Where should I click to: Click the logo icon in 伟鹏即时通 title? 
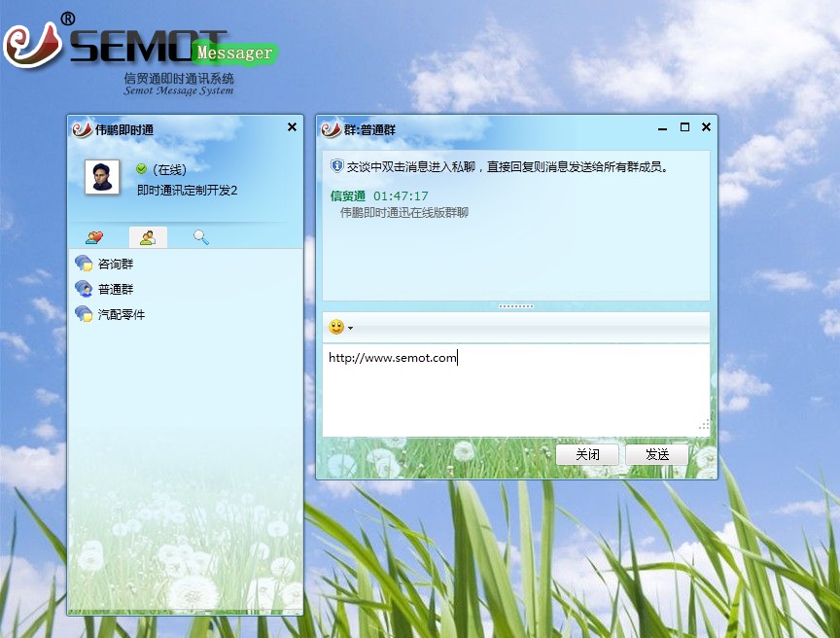pyautogui.click(x=82, y=129)
